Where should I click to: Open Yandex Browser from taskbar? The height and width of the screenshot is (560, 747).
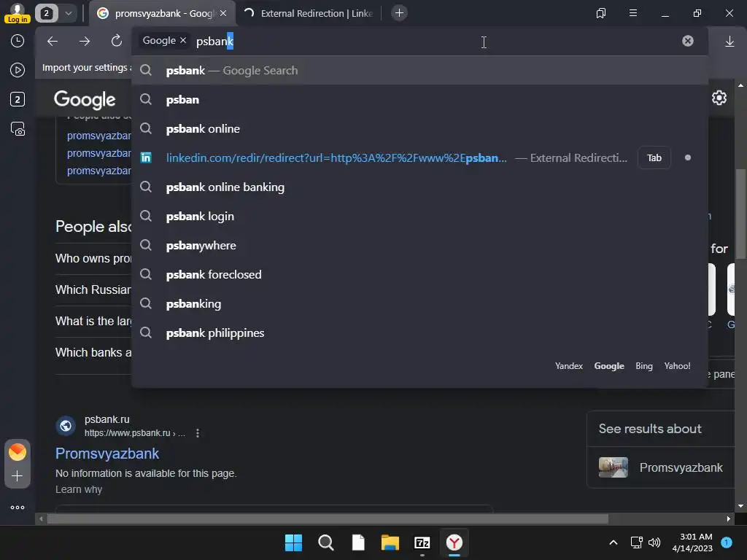454,542
